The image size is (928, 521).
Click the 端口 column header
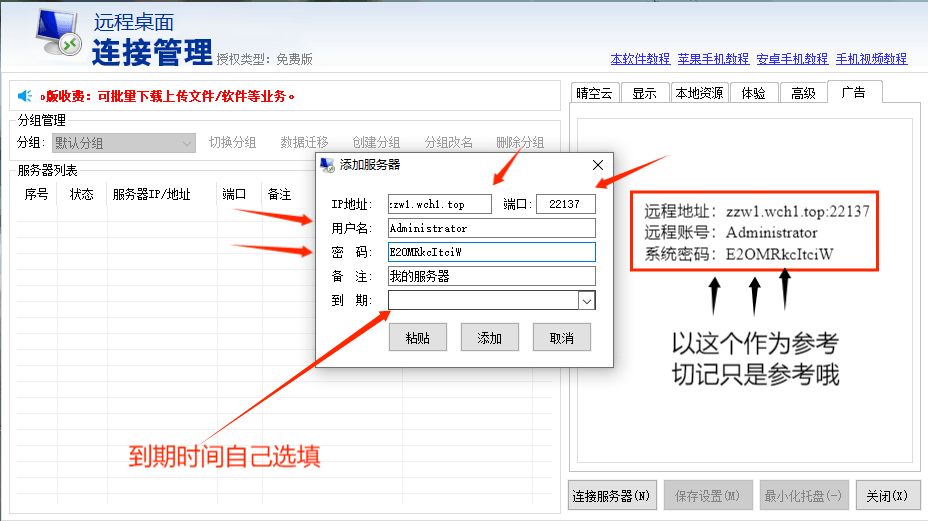tap(234, 195)
